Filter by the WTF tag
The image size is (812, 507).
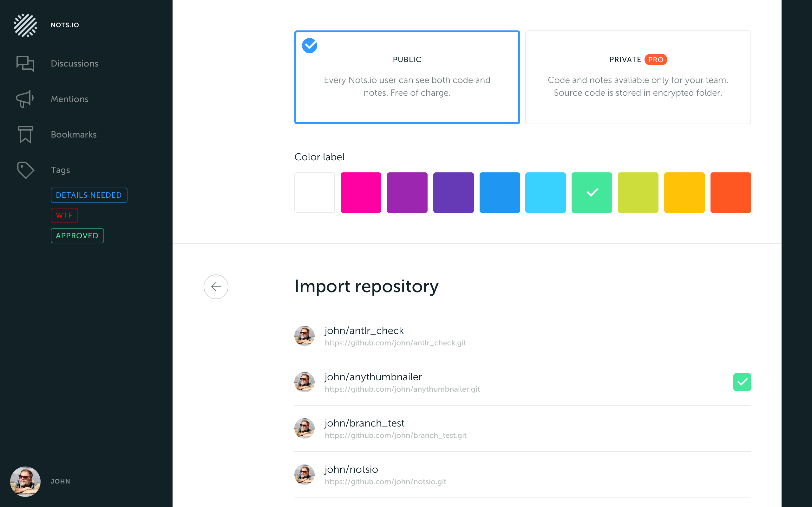click(x=64, y=215)
